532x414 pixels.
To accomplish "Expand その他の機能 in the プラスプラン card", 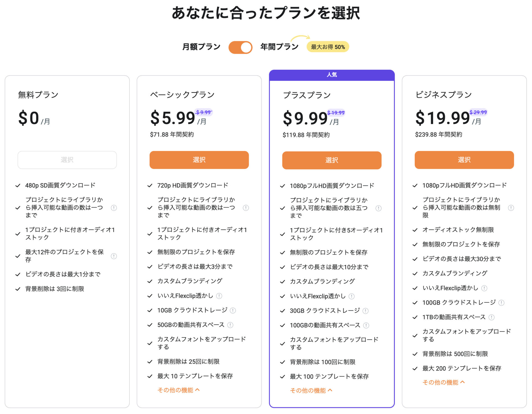I will pyautogui.click(x=311, y=390).
